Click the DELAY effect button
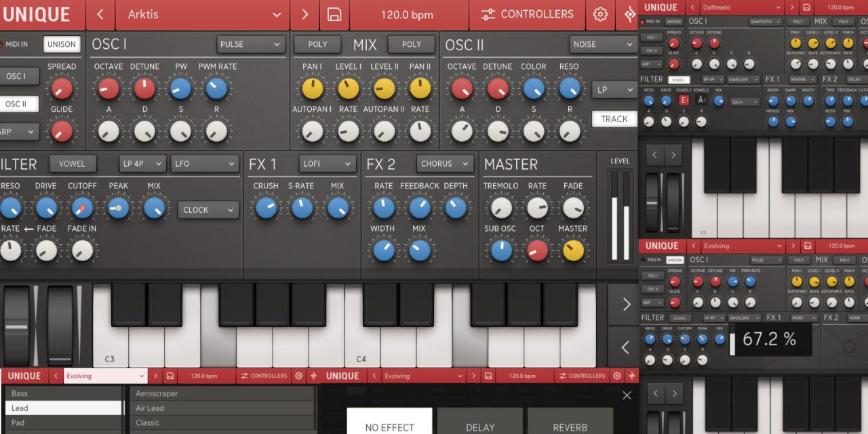The width and height of the screenshot is (868, 434). (481, 427)
